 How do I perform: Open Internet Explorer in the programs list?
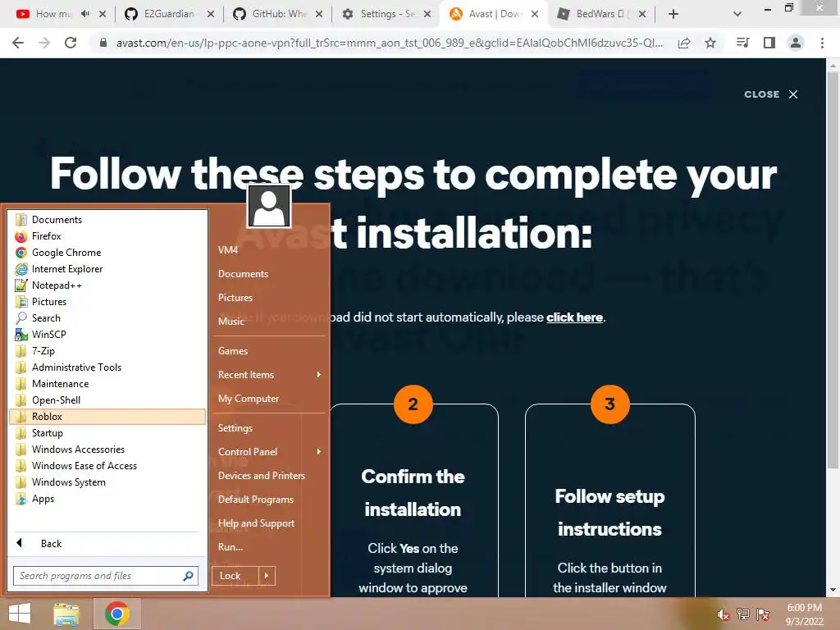pos(107,269)
